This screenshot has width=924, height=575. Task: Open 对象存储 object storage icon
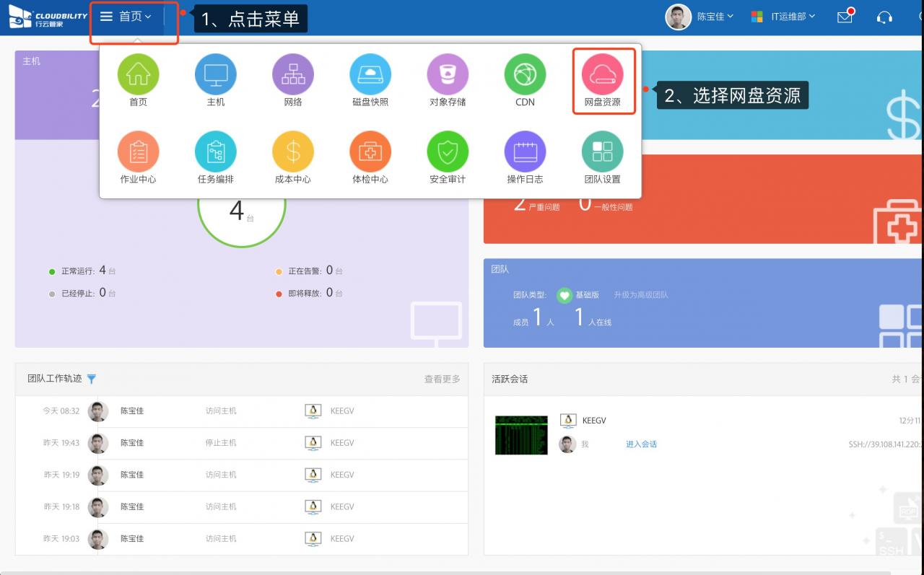coord(448,74)
